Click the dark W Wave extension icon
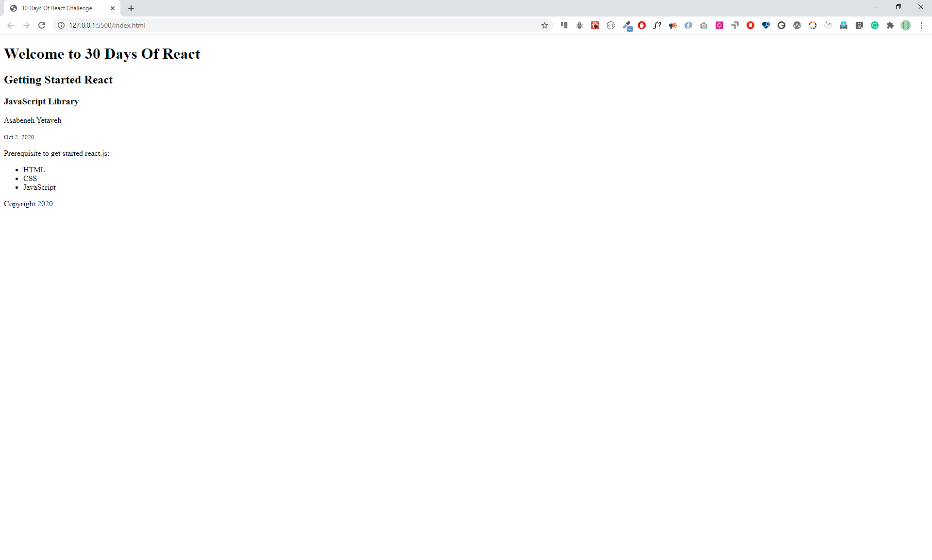The image size is (932, 560). [797, 25]
